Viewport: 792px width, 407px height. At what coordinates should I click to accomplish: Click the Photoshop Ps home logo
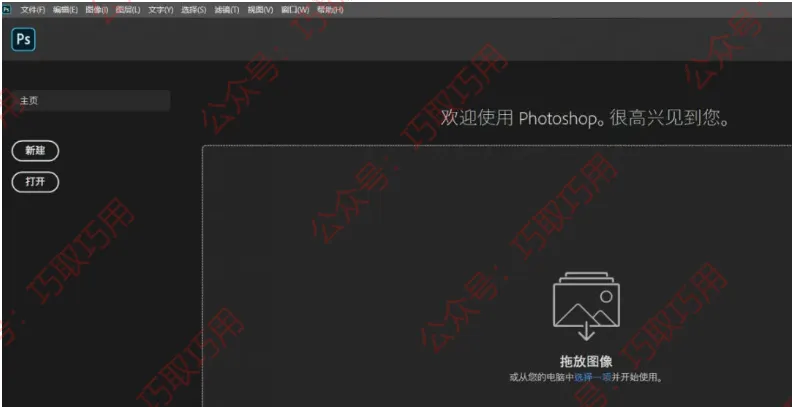click(x=24, y=39)
